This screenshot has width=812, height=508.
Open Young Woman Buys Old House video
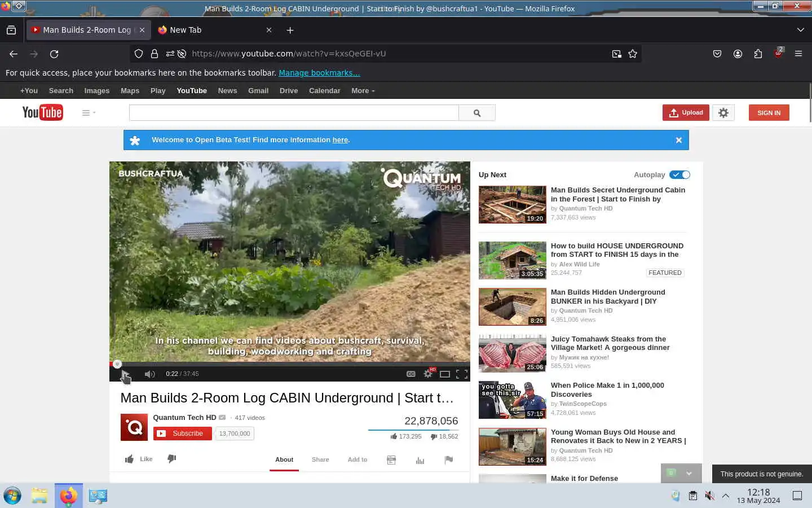coord(618,436)
